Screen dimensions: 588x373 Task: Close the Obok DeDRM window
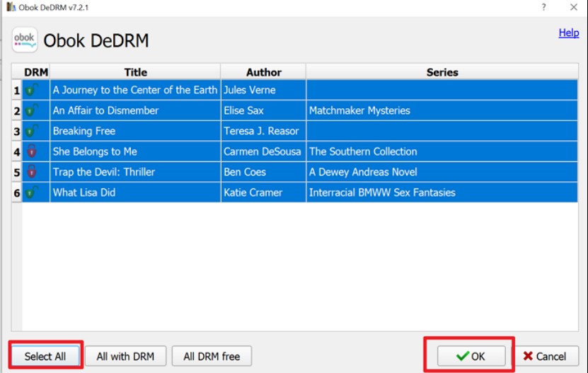(x=574, y=7)
